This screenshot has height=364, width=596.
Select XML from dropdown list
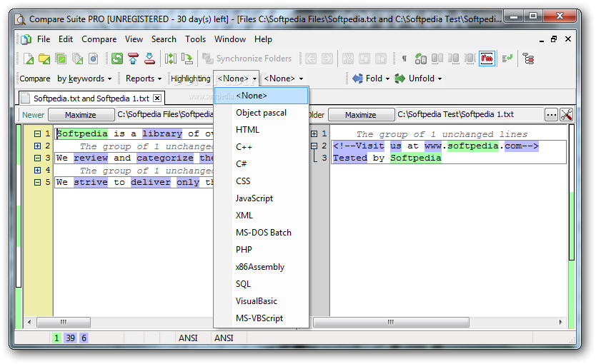click(x=261, y=216)
